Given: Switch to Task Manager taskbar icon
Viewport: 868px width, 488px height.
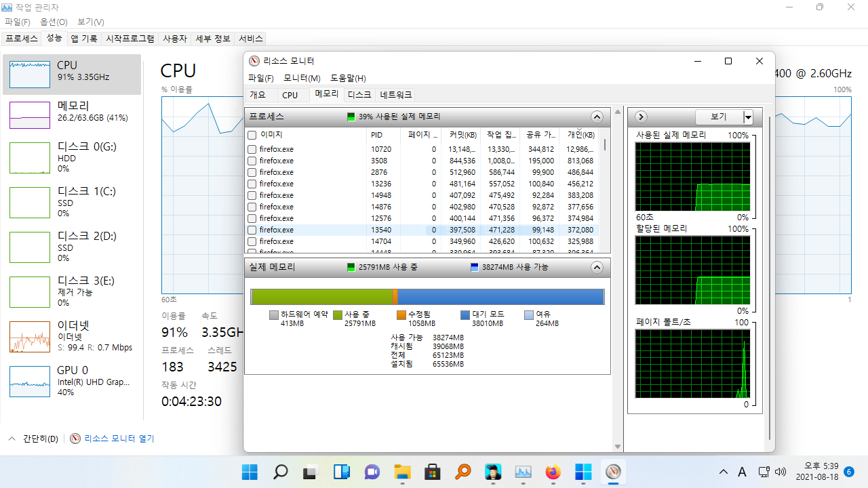Looking at the screenshot, I should (x=524, y=472).
